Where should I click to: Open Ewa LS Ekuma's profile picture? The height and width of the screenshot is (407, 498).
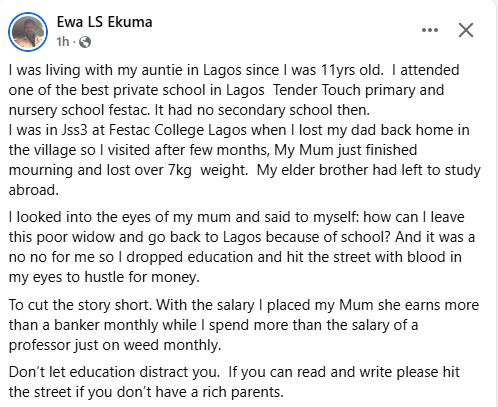pos(28,32)
